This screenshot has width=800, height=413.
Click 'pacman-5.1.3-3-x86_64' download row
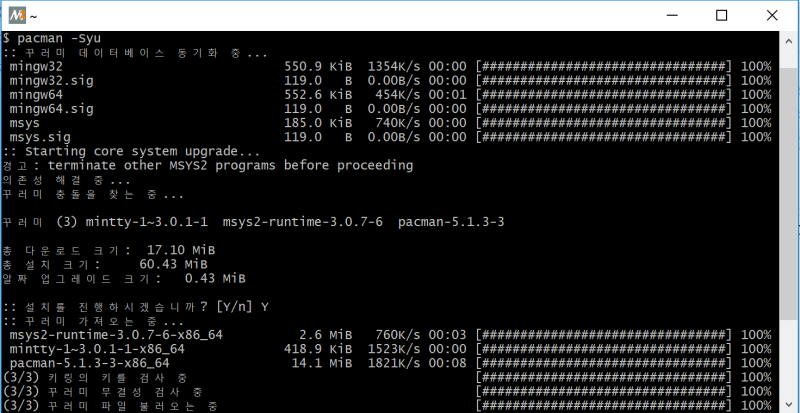point(89,363)
